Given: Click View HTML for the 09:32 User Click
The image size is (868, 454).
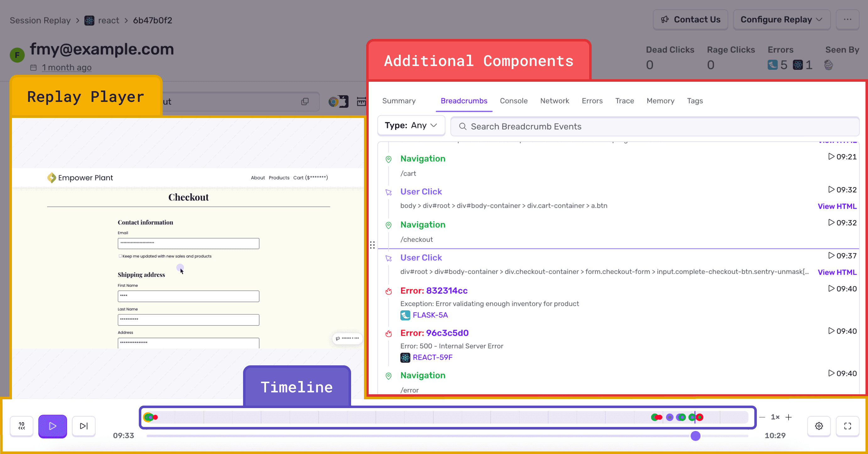Looking at the screenshot, I should coord(837,206).
